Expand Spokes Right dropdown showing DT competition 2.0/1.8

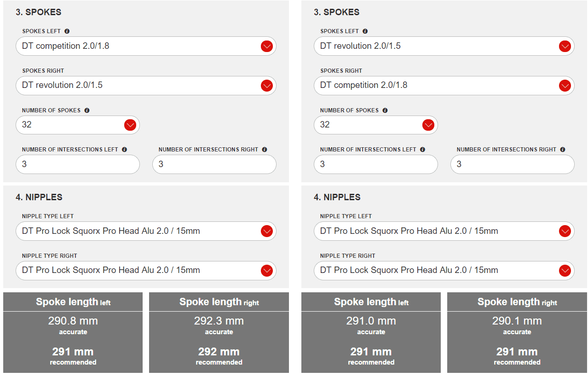[x=565, y=86]
